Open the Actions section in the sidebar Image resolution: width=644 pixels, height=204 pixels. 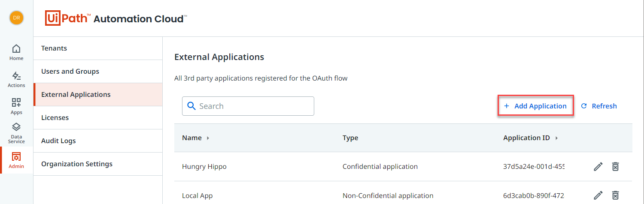click(x=16, y=79)
